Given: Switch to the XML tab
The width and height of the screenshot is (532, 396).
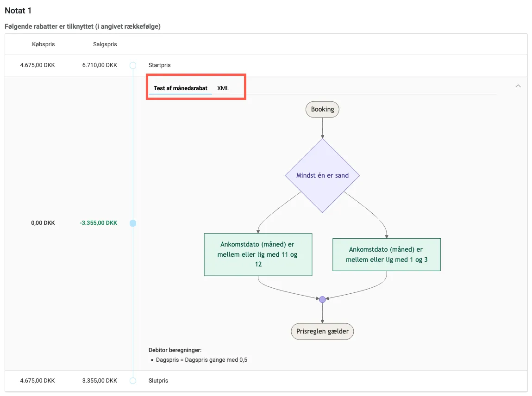Looking at the screenshot, I should [x=223, y=88].
